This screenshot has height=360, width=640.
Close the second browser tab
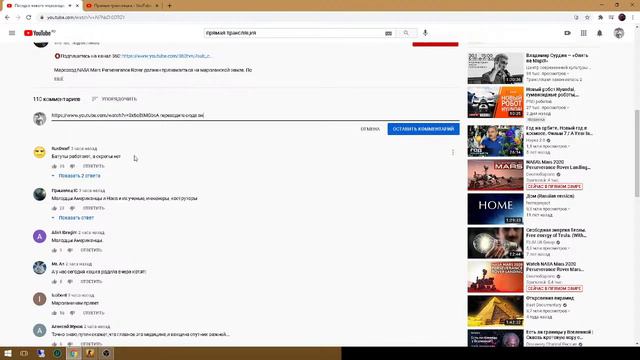tap(157, 6)
